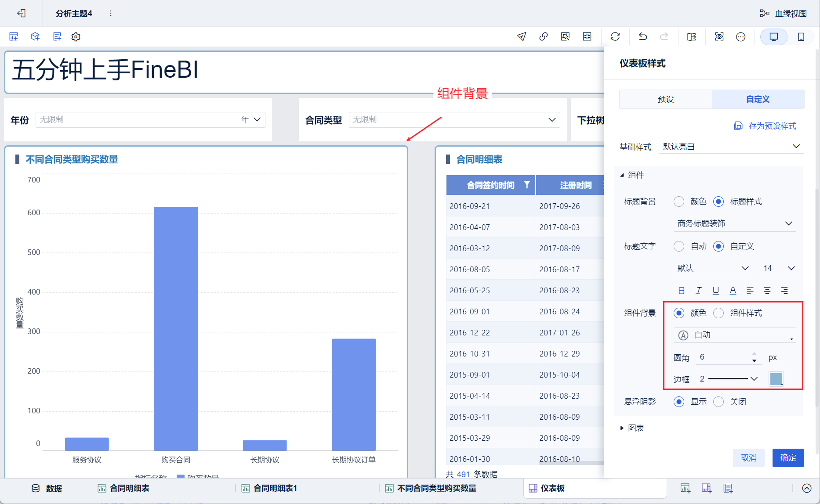
Task: Open the 合同类型 filter dropdown
Action: pos(454,119)
